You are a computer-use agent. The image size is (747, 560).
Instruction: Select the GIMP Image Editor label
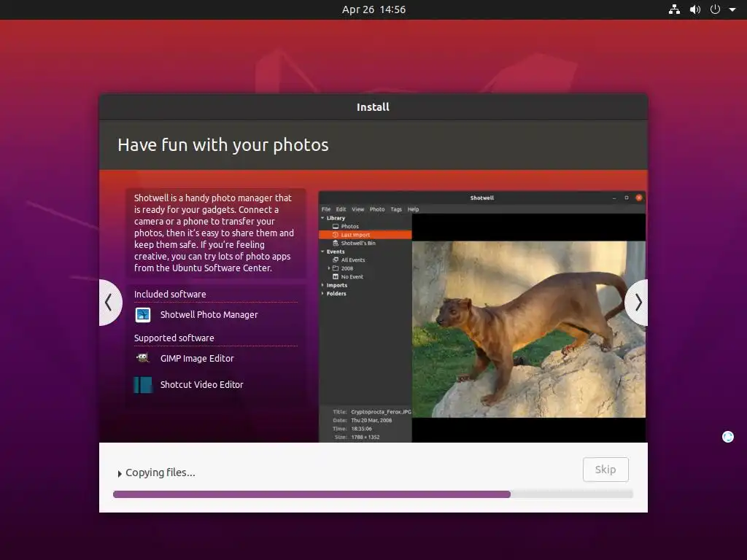[197, 359]
